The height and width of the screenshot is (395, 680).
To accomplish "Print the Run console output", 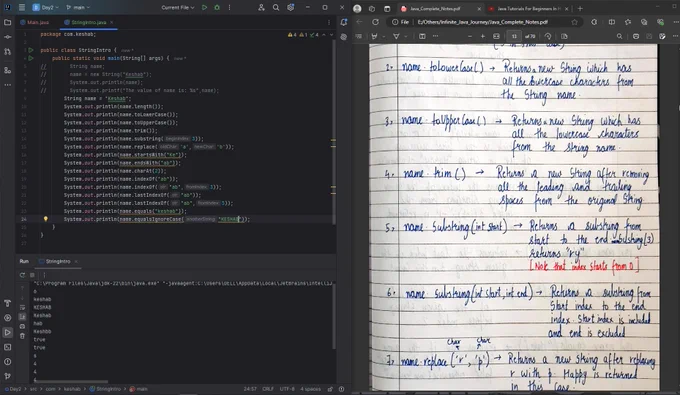I will click(x=22, y=326).
